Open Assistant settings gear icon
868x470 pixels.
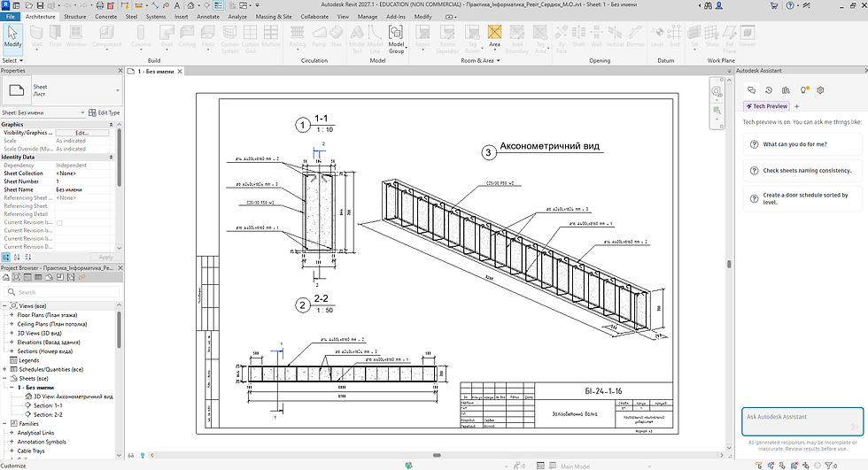[x=820, y=90]
